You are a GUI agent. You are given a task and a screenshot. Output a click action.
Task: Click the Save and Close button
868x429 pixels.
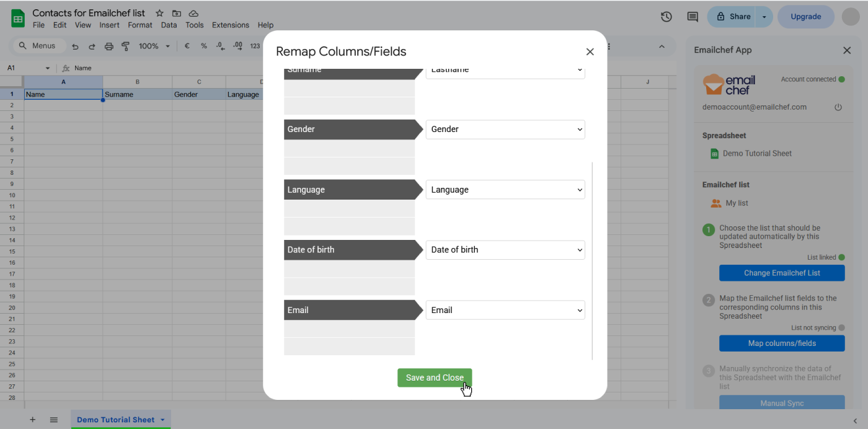pyautogui.click(x=434, y=378)
